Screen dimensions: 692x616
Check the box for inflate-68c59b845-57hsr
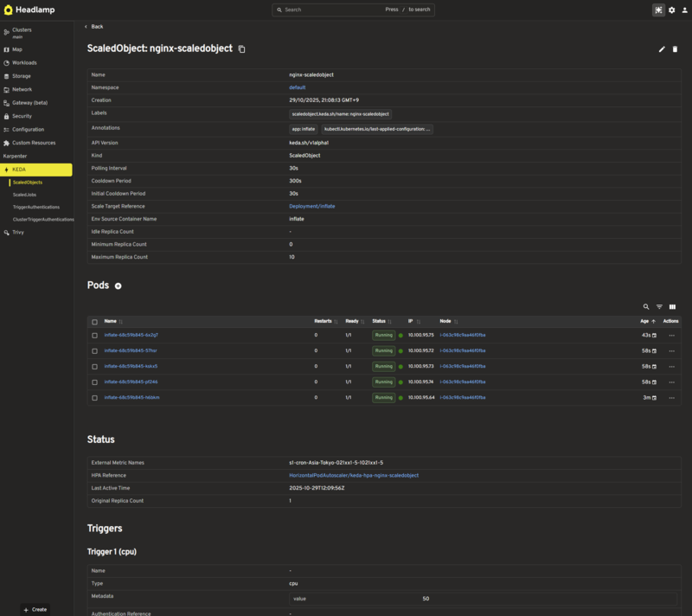pos(94,351)
